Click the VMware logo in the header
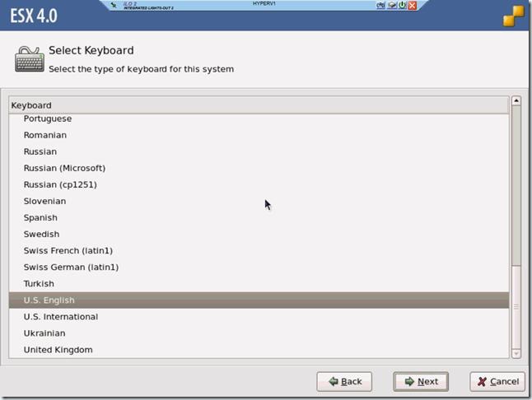This screenshot has height=400, width=532. pos(513,16)
